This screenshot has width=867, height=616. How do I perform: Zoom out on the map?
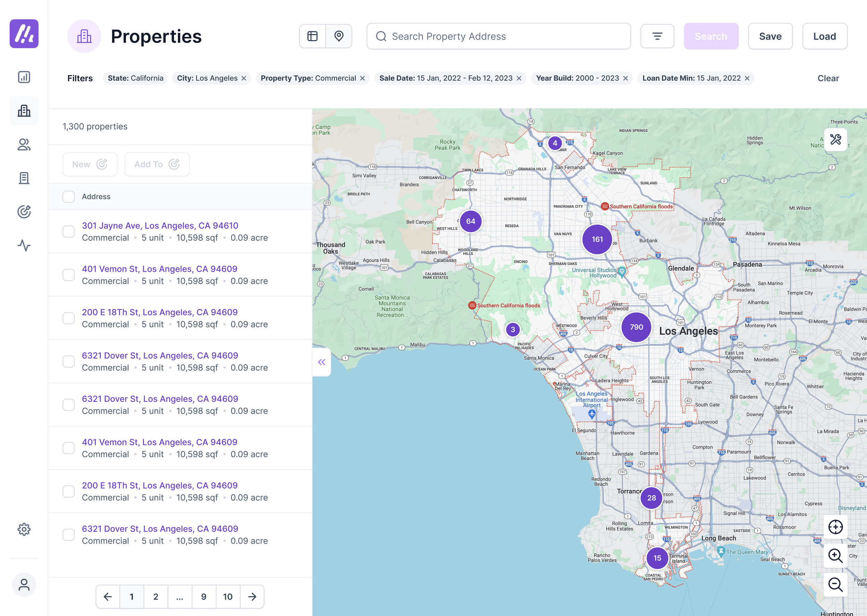[835, 584]
